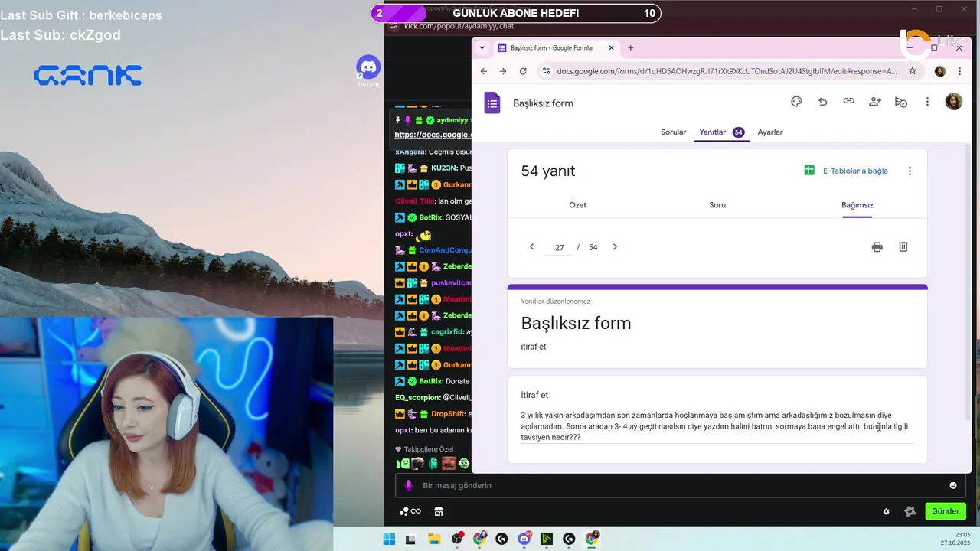Screen dimensions: 980x551
Task: Click the Chrome forward arrow
Action: click(x=503, y=71)
